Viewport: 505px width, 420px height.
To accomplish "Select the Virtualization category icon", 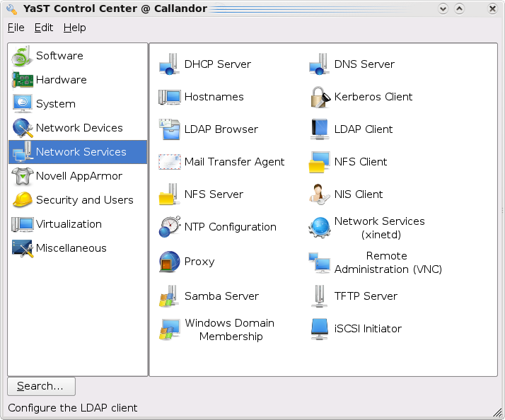I will pyautogui.click(x=23, y=224).
